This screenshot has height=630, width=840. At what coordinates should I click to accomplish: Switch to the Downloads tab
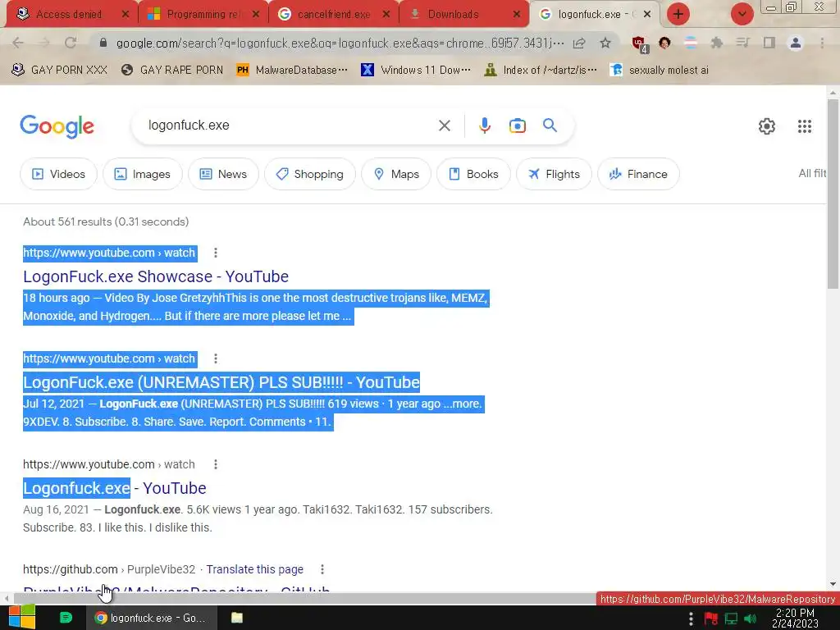453,15
